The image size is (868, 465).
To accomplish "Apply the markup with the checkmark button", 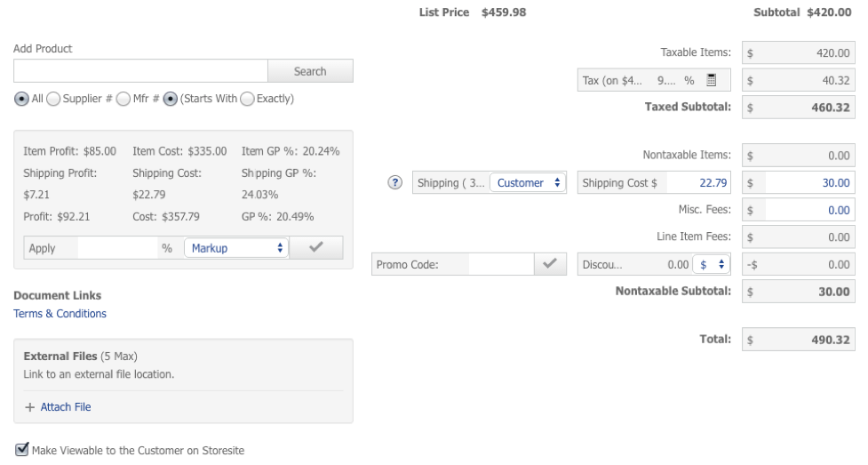I will point(315,248).
